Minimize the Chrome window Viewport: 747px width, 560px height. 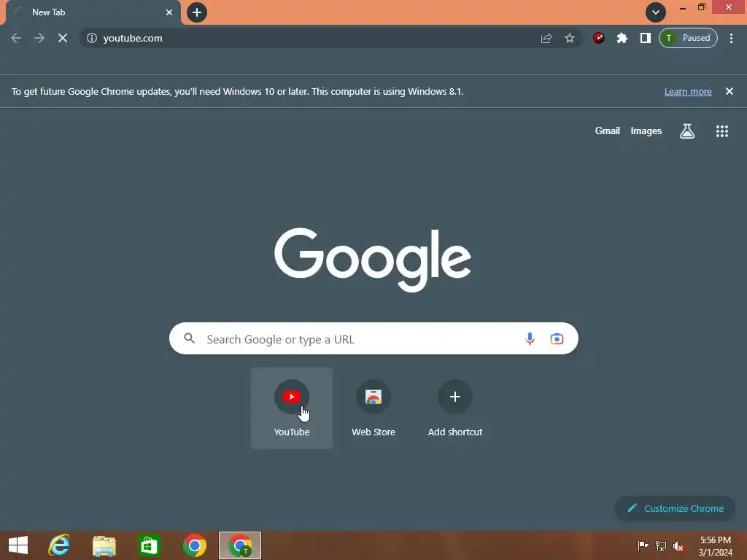click(x=683, y=7)
